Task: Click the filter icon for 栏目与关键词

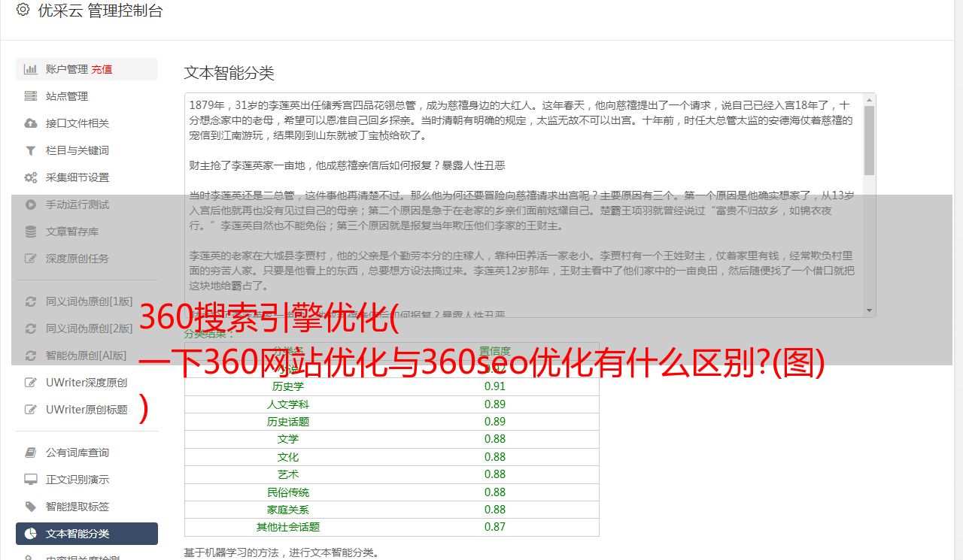Action: point(31,150)
